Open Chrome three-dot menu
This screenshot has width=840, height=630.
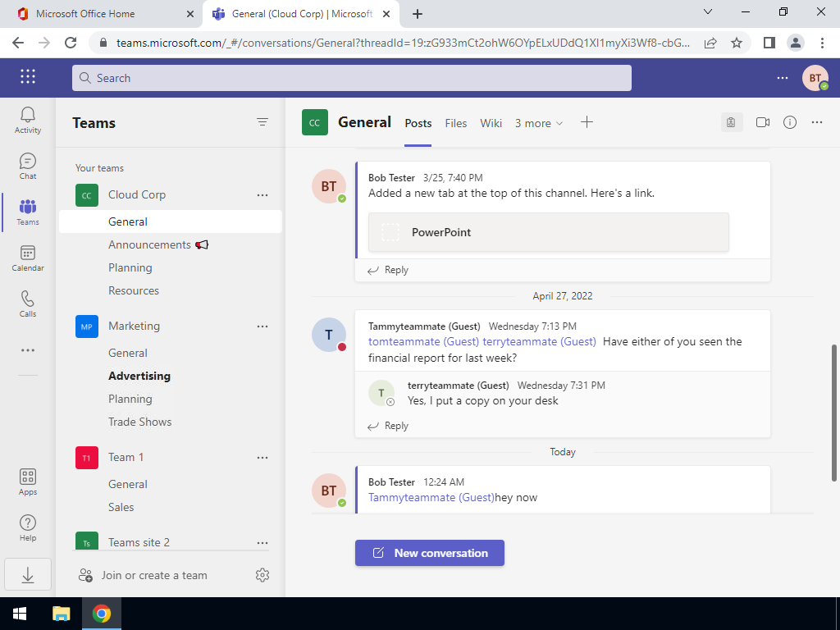[822, 43]
